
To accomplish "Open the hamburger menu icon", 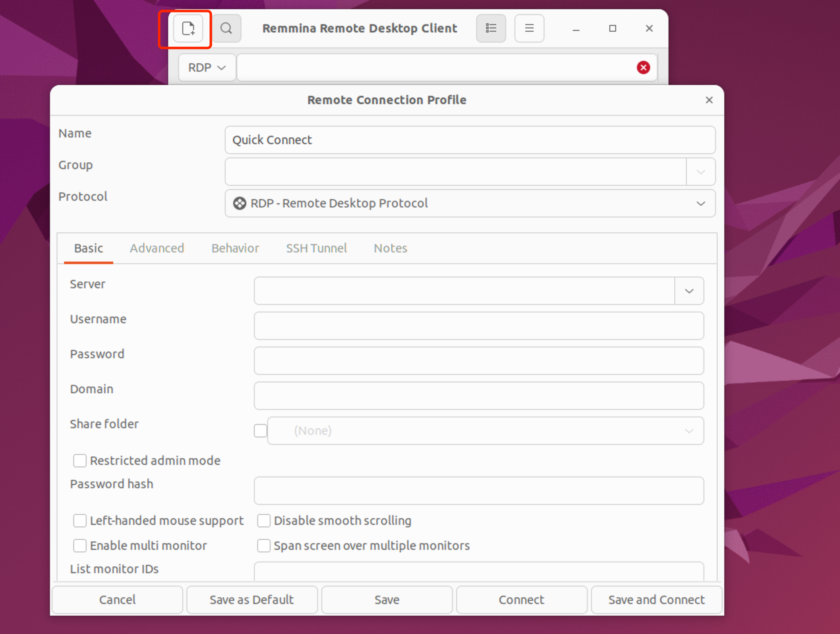I will point(529,28).
